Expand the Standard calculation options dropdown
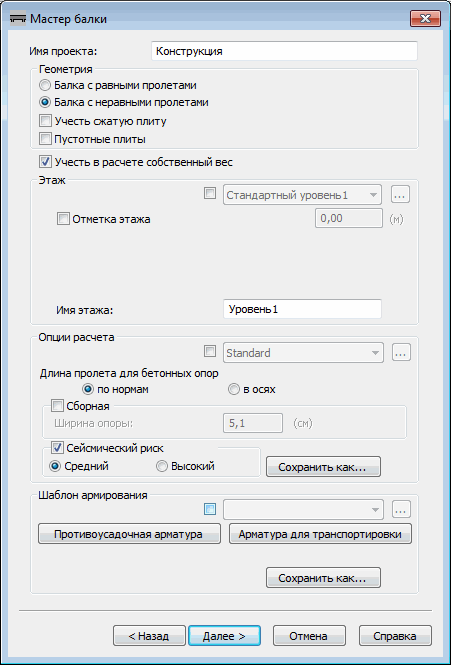 [303, 352]
